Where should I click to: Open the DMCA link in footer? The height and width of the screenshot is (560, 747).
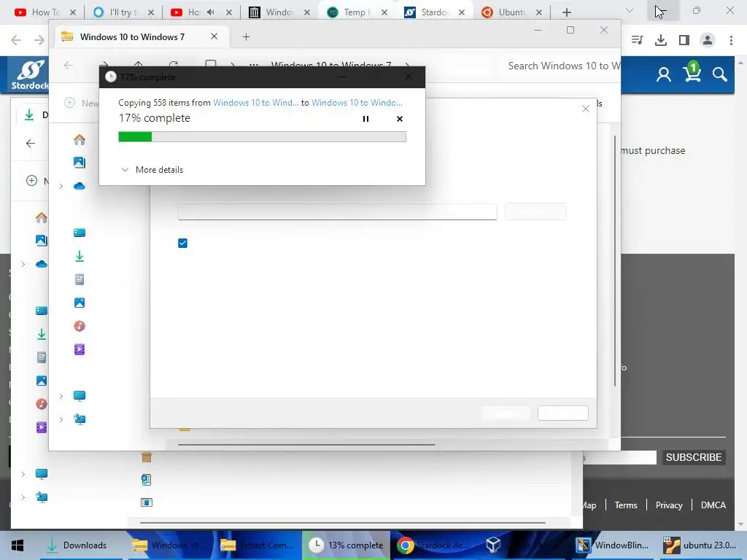[713, 505]
